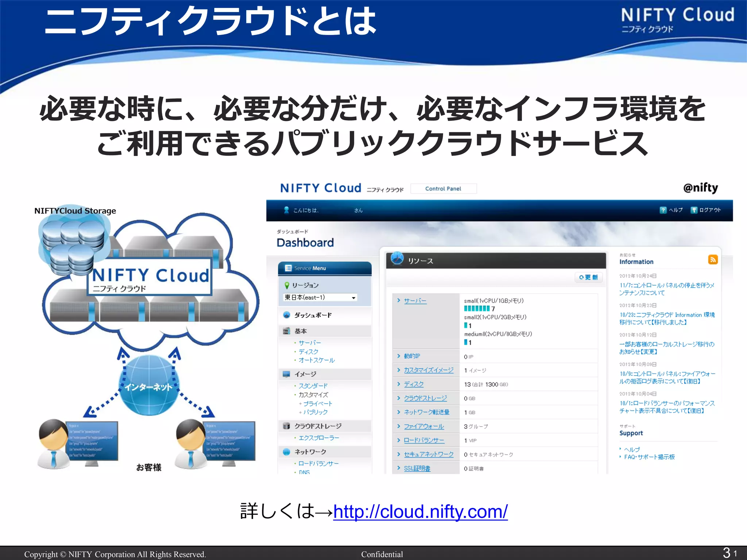The height and width of the screenshot is (560, 747).
Task: Expand the セキュアネットワーク row chevron
Action: point(399,454)
